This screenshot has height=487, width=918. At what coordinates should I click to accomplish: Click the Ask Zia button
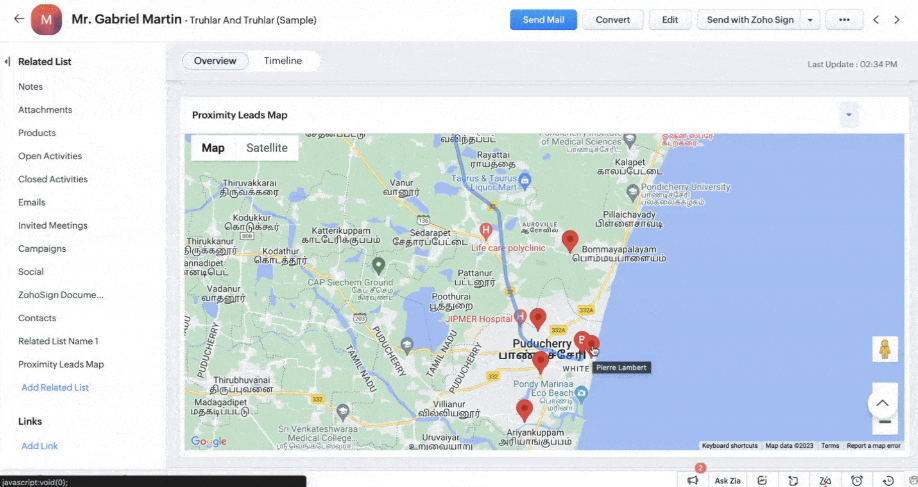727,480
